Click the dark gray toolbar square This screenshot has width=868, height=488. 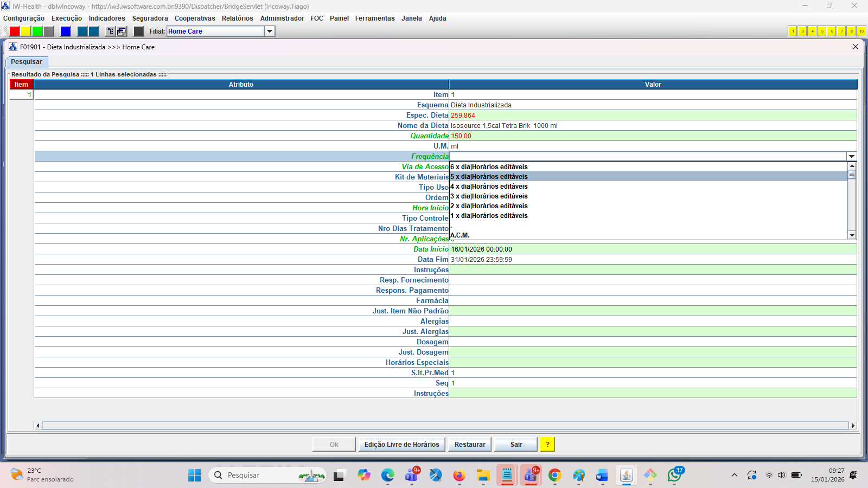(139, 31)
